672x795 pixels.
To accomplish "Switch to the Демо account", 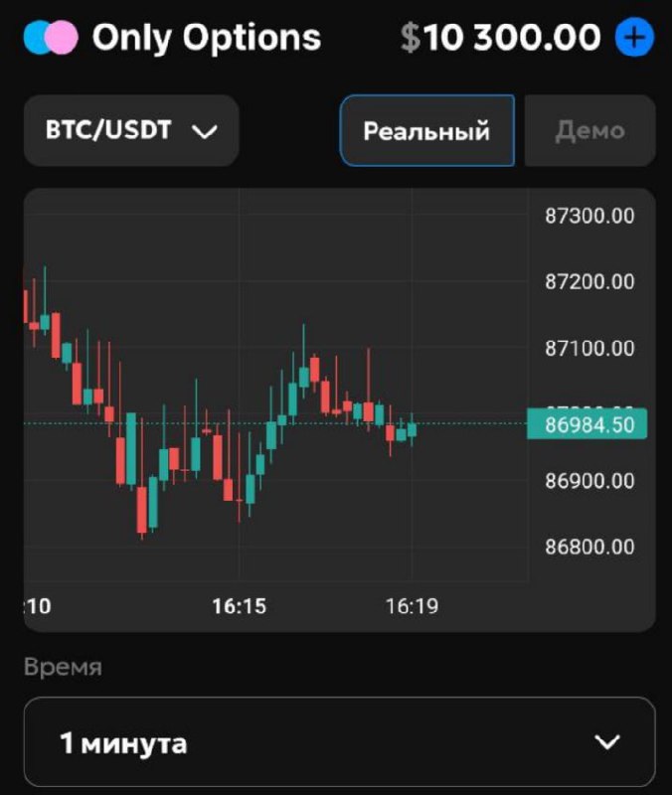I will pyautogui.click(x=589, y=131).
